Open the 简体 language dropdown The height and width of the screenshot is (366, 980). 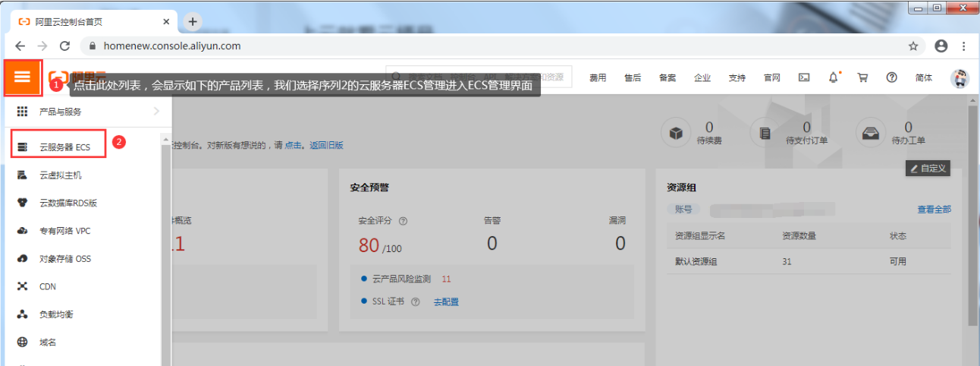click(924, 77)
